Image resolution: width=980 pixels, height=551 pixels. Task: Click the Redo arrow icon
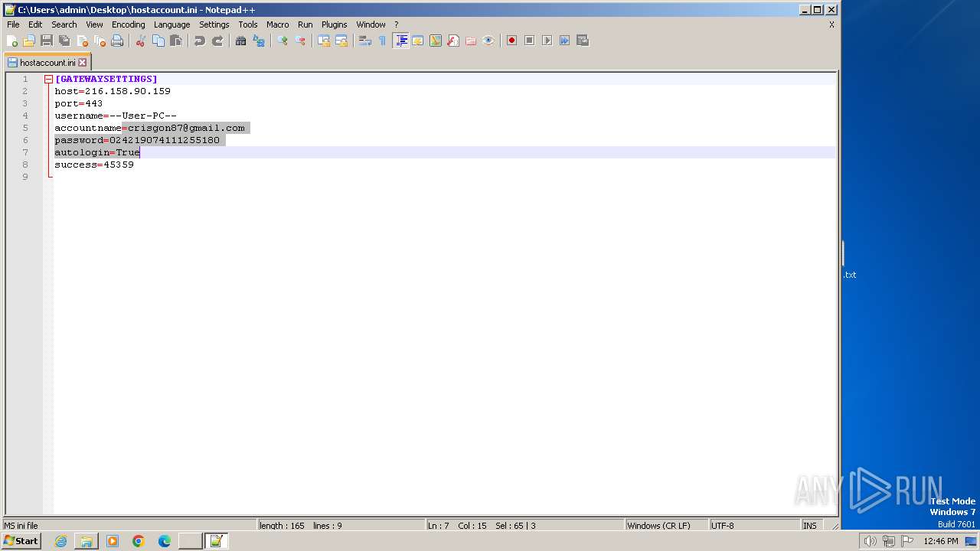(217, 41)
